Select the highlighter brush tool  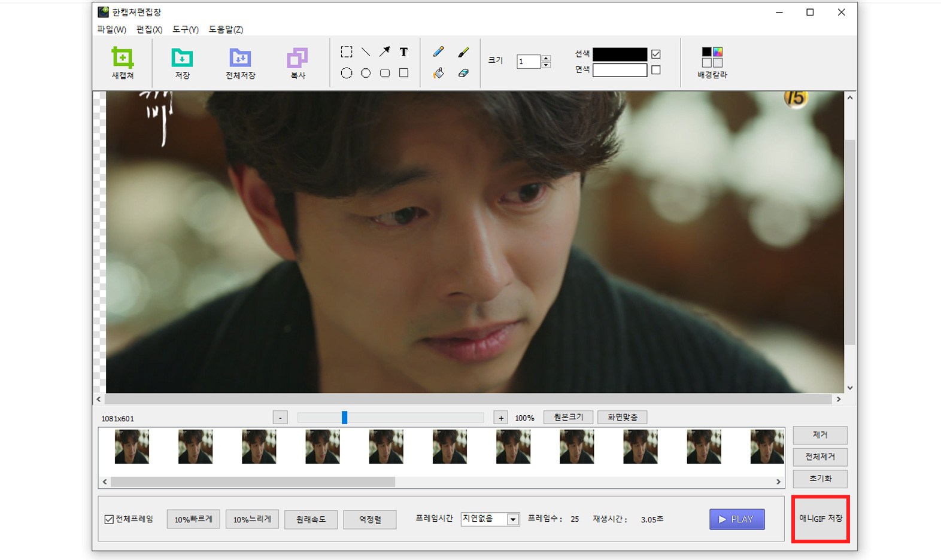(463, 52)
